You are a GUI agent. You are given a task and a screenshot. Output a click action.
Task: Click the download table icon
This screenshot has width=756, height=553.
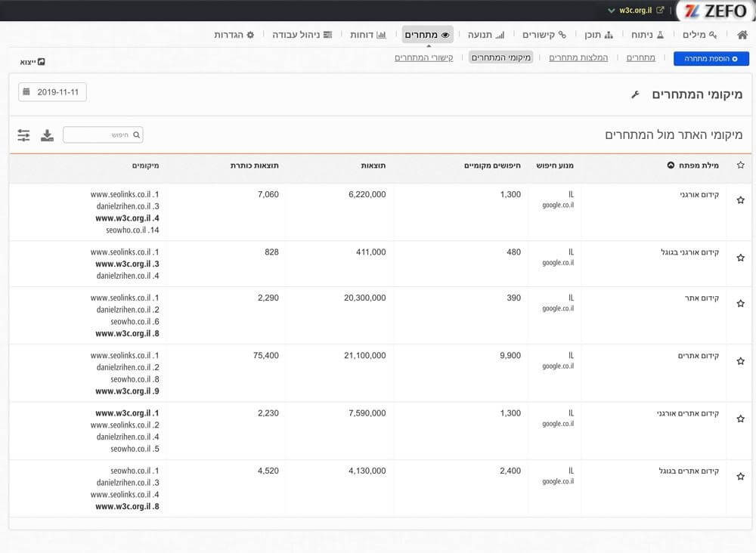point(47,135)
